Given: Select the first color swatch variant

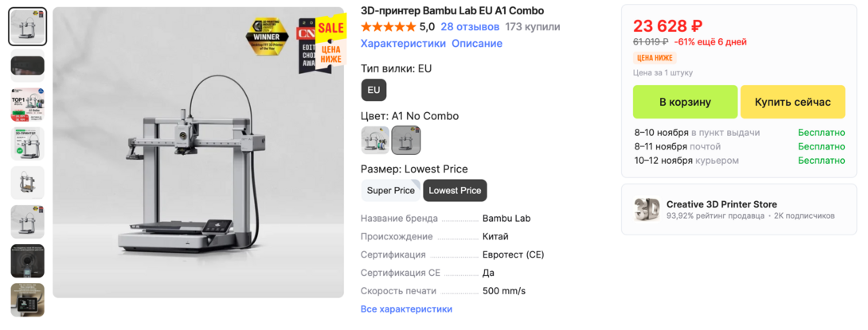Looking at the screenshot, I should pos(375,140).
